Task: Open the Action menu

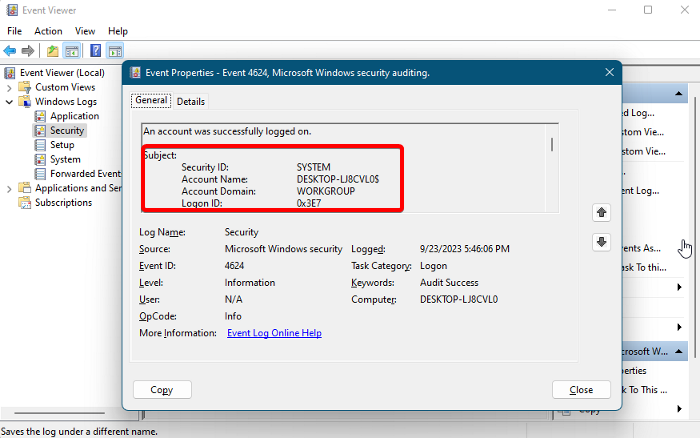Action: click(x=48, y=31)
